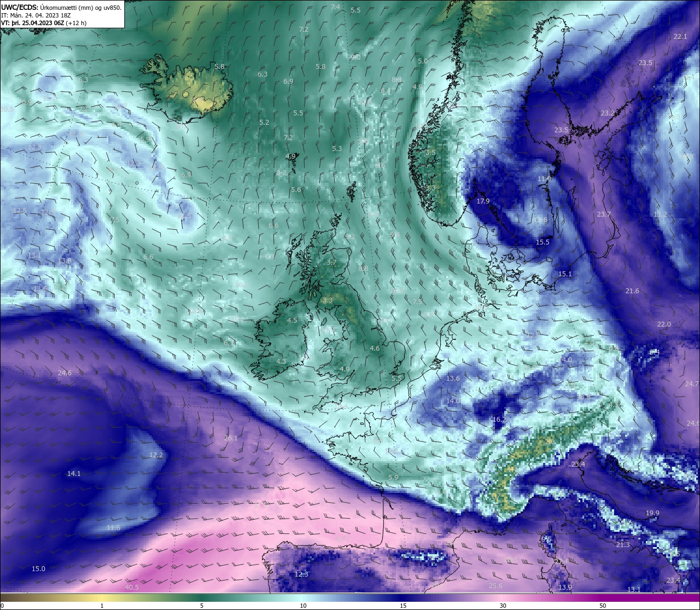Click the 4.3 value over Ireland
700x610 pixels.
coord(281,362)
